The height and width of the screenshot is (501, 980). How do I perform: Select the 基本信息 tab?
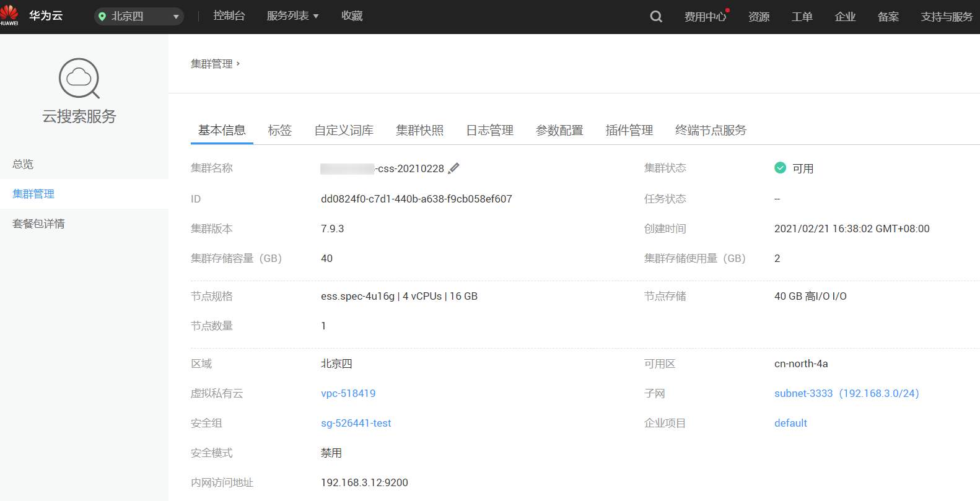click(x=222, y=130)
